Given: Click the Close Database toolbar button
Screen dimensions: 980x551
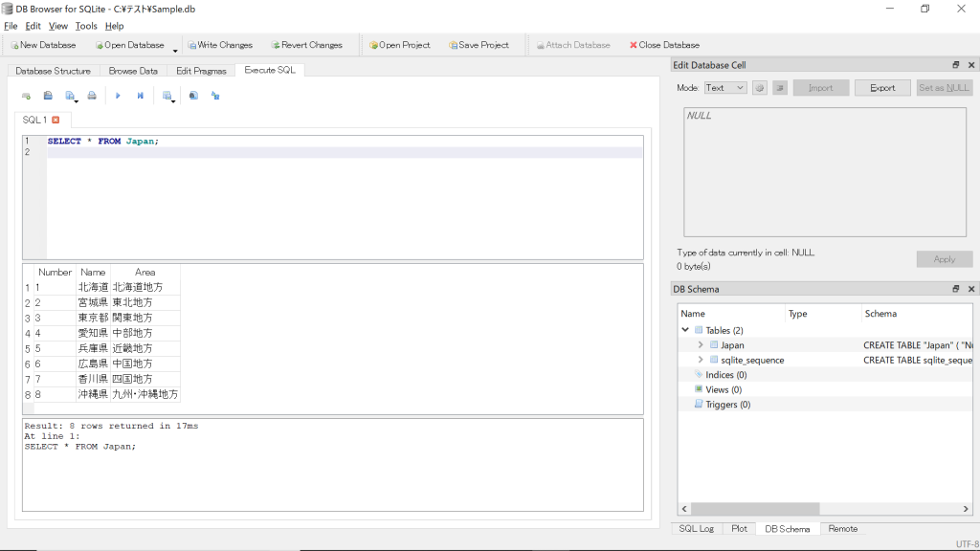Looking at the screenshot, I should point(664,45).
